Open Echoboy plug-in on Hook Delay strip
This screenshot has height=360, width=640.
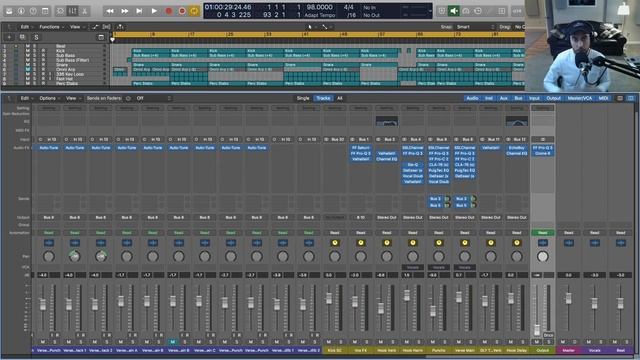517,148
